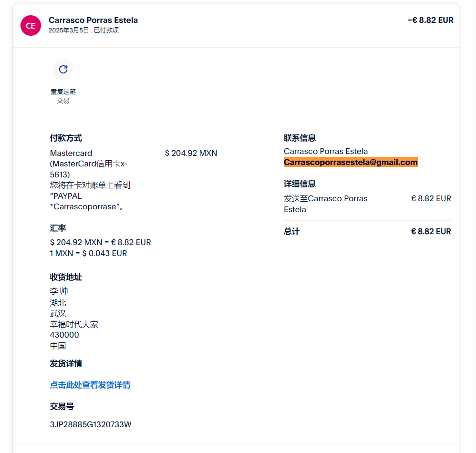Open the shipping details link
Viewport: 476px width, 453px height.
tap(90, 385)
